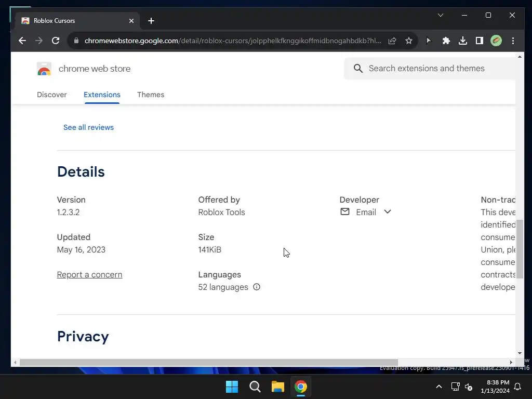Click the muted volume tray icon
532x399 pixels.
pyautogui.click(x=469, y=387)
